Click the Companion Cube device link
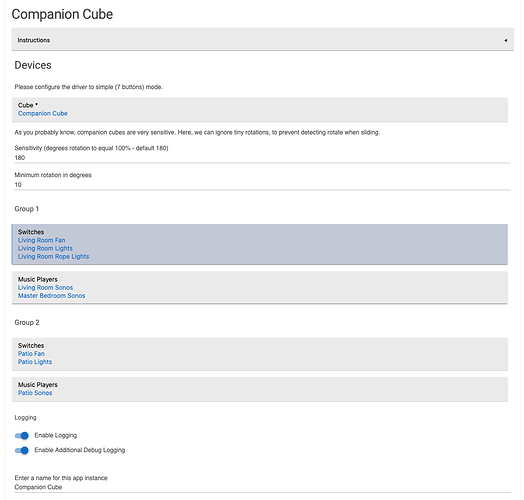The width and height of the screenshot is (524, 500). [x=43, y=114]
